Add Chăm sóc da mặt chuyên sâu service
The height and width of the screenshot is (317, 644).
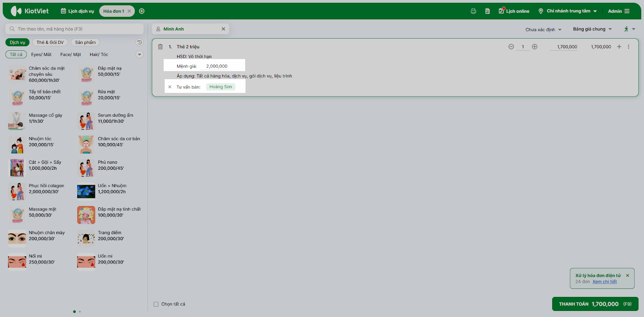40,74
